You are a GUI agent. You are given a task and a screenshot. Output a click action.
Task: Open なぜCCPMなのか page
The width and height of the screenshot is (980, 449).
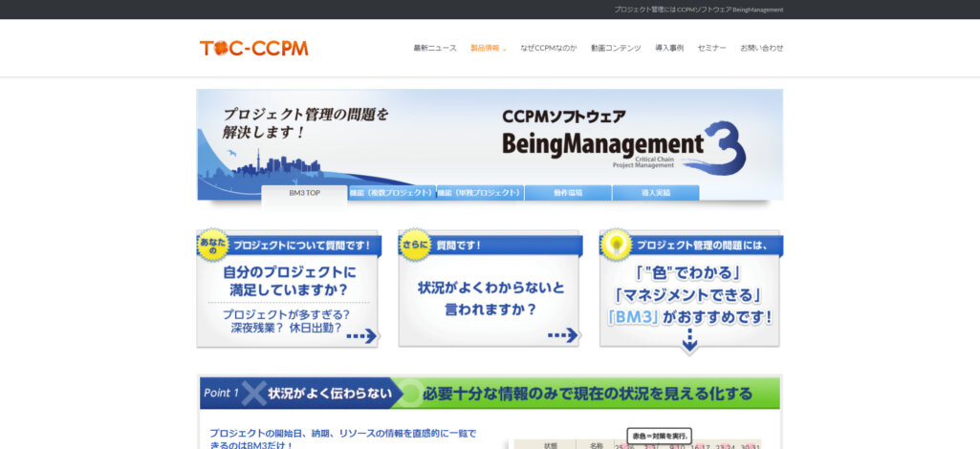pyautogui.click(x=549, y=48)
